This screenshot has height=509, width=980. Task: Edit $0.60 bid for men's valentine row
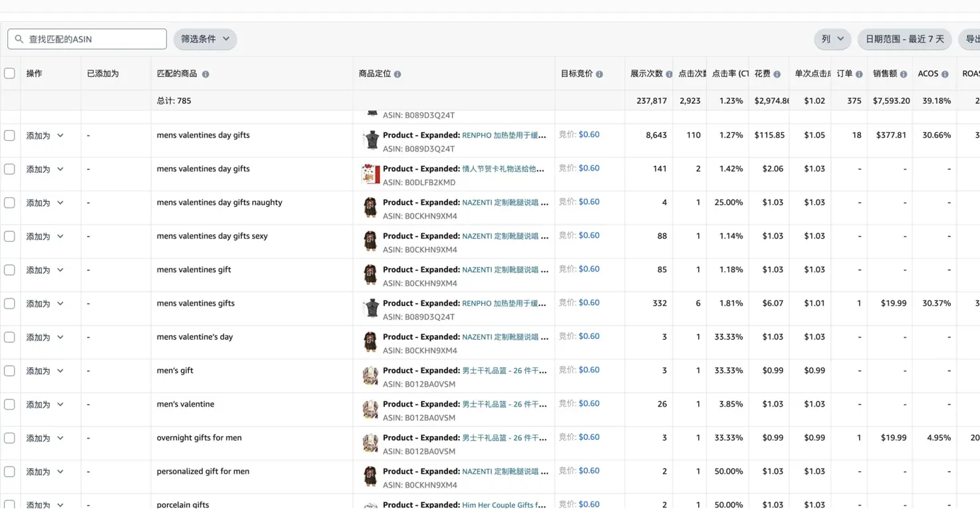click(x=589, y=403)
